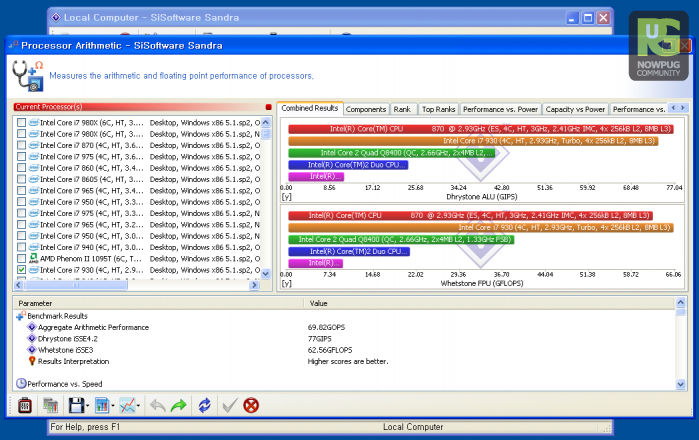Click the tab strip scroll-left arrow
The image size is (699, 440).
pos(673,108)
